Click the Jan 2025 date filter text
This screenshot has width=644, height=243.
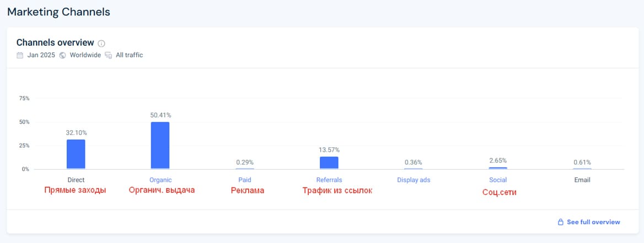41,55
